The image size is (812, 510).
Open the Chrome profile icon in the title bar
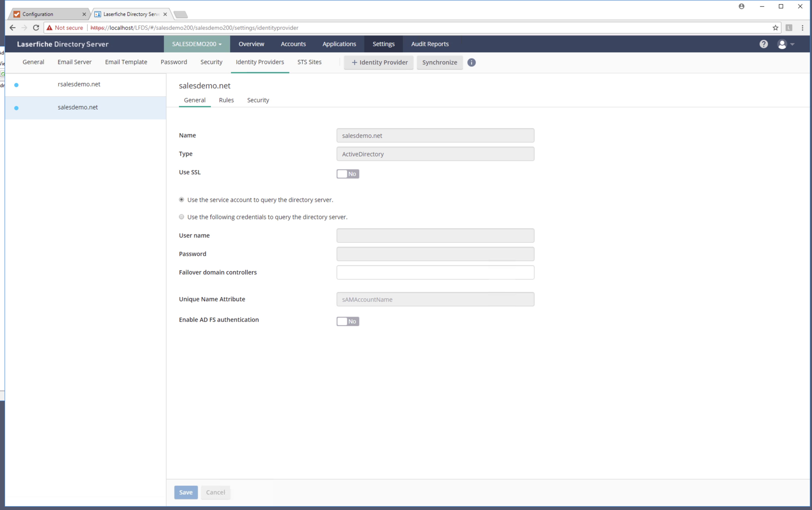(x=741, y=6)
